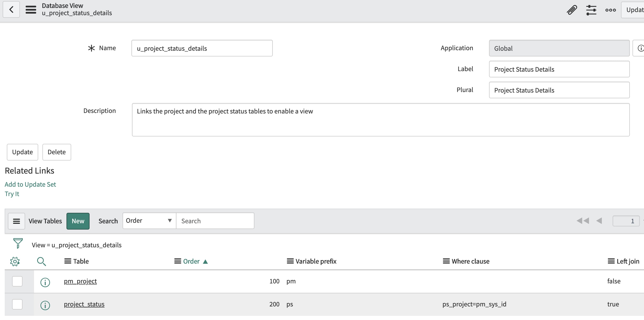This screenshot has height=320, width=644.
Task: Click the Add to Update Set link
Action: pos(30,184)
